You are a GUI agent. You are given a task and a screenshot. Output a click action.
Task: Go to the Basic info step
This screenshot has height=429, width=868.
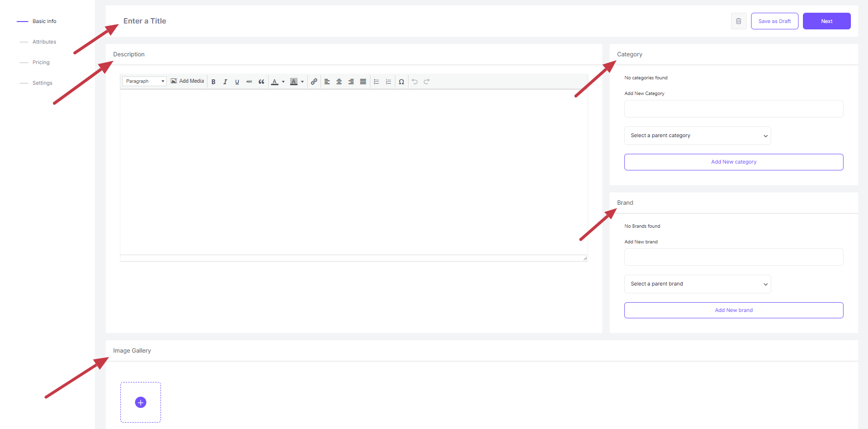45,22
